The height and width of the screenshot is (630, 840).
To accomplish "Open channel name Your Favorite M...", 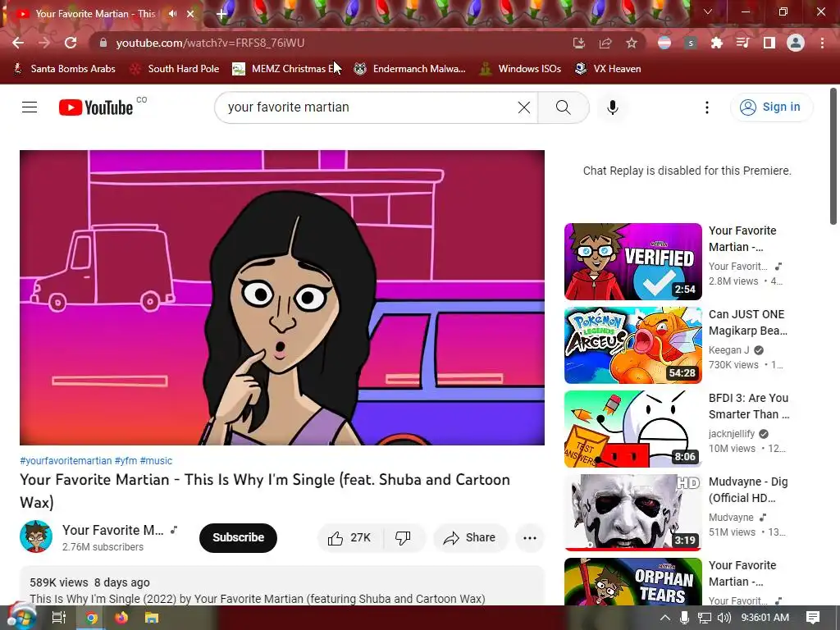I will click(113, 530).
